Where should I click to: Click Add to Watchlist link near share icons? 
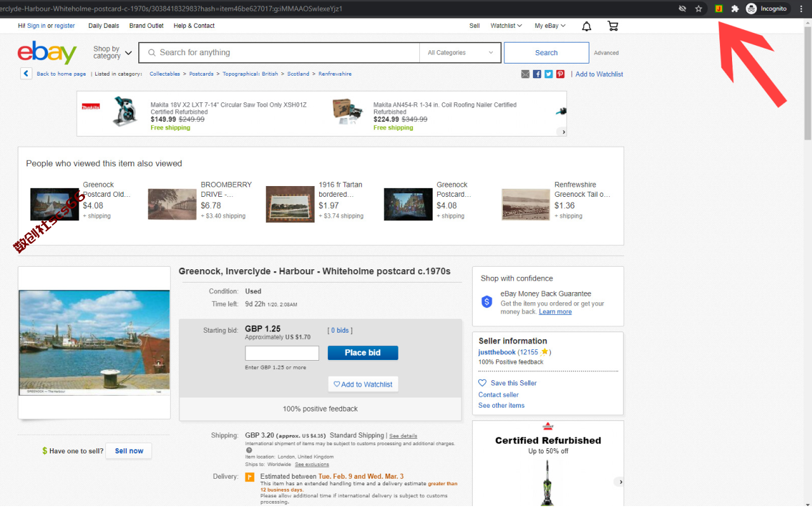point(599,74)
